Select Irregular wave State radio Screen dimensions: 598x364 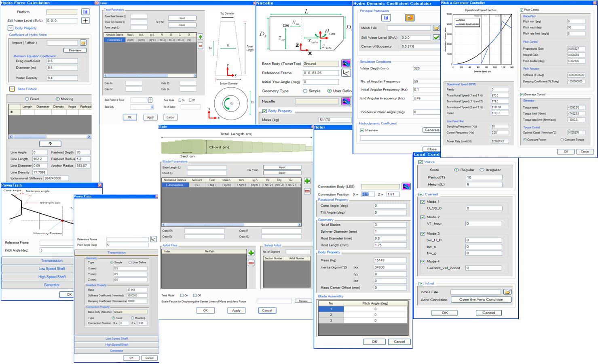(x=482, y=170)
